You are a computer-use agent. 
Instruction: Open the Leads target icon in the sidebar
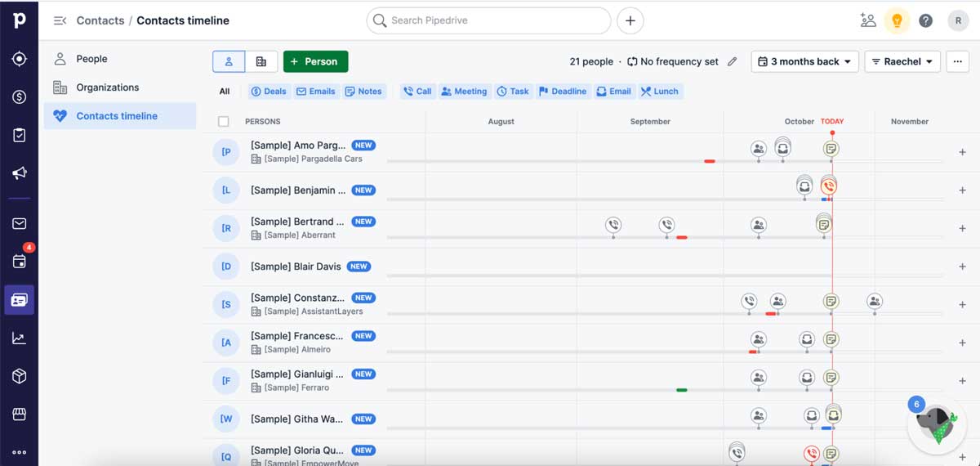pyautogui.click(x=19, y=59)
